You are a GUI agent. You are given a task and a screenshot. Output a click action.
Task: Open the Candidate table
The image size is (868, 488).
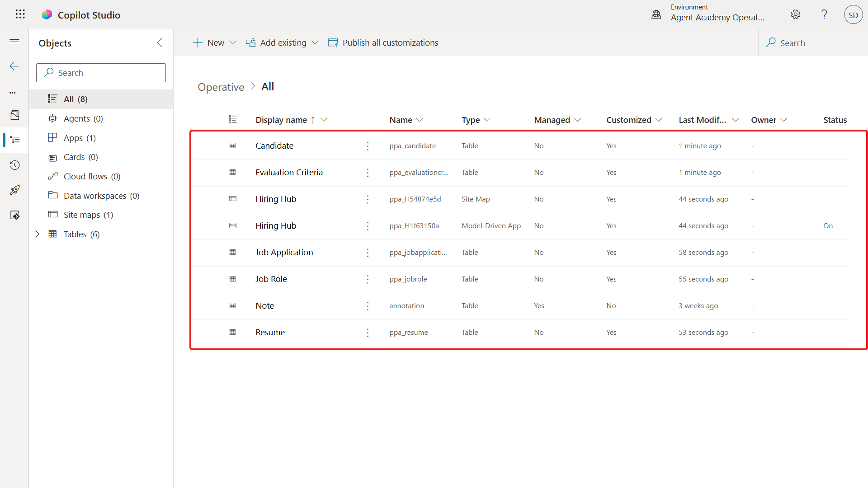pyautogui.click(x=274, y=145)
